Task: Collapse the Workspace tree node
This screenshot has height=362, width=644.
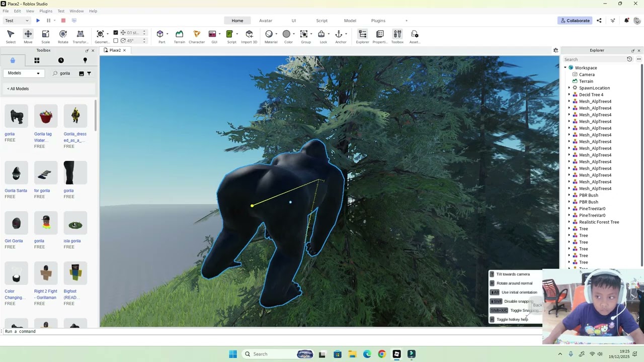Action: pyautogui.click(x=565, y=68)
